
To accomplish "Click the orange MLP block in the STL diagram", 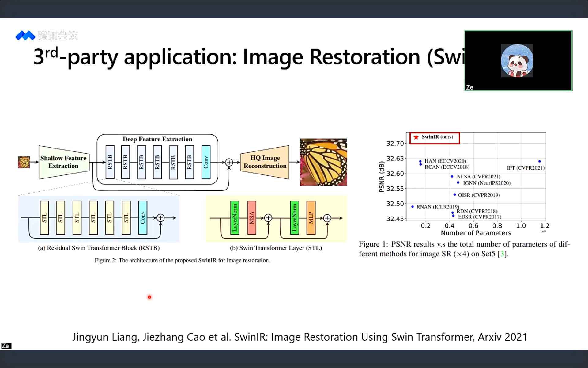I will pyautogui.click(x=311, y=218).
